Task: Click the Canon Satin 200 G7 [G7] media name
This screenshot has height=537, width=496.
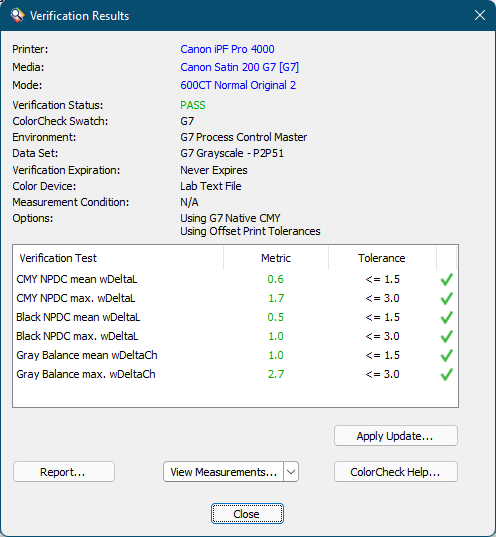Action: point(239,67)
